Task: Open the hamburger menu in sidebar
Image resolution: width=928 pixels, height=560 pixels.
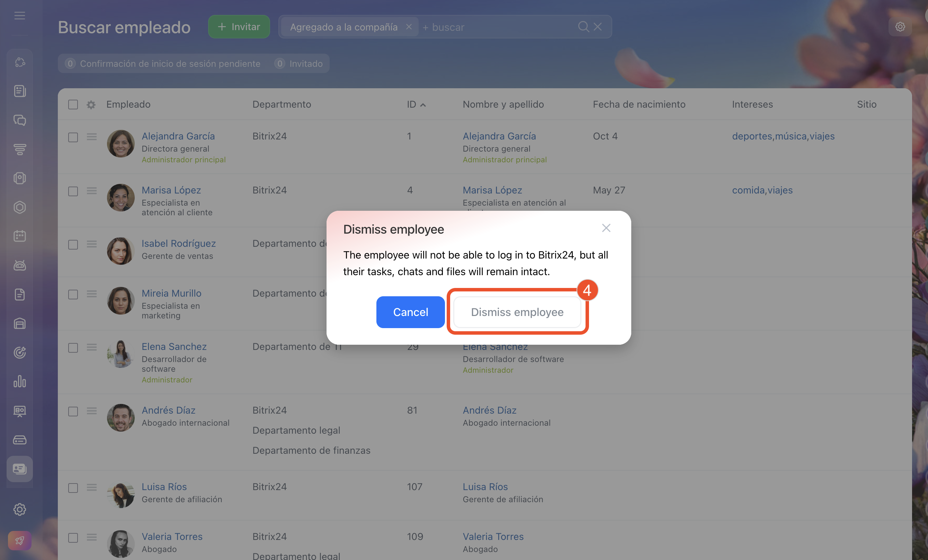Action: (x=20, y=16)
